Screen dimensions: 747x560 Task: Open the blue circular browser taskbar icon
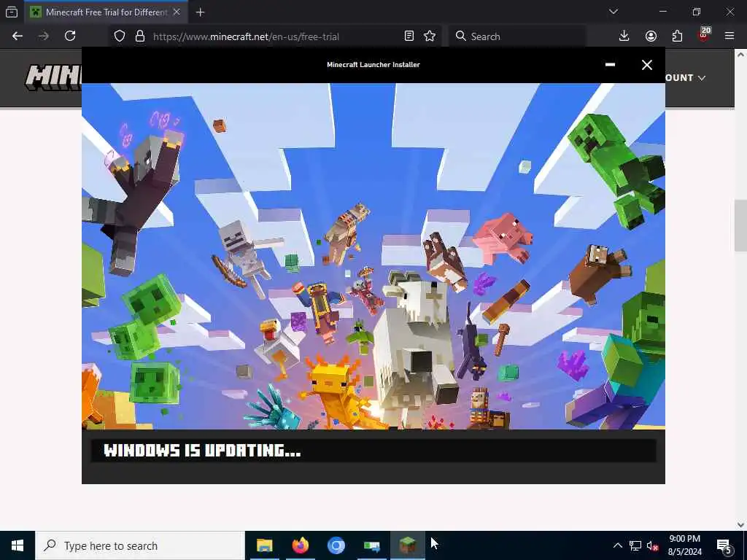(x=336, y=545)
